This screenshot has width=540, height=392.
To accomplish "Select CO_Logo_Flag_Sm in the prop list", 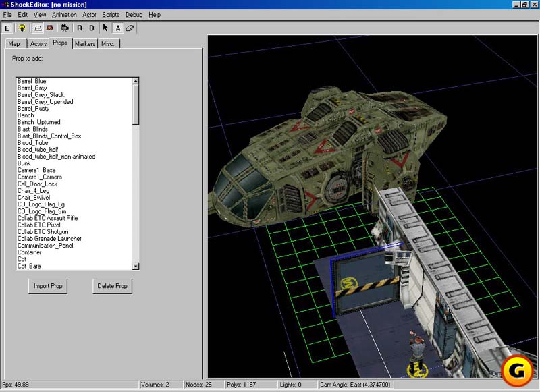I will [42, 211].
